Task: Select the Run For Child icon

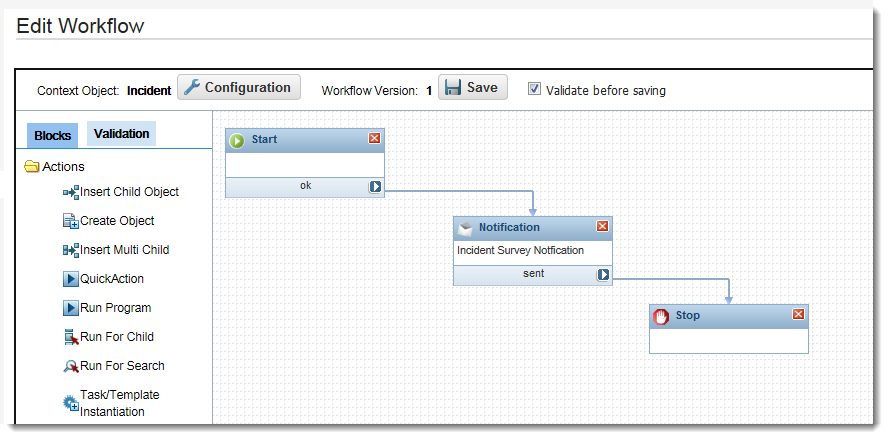Action: pyautogui.click(x=71, y=337)
